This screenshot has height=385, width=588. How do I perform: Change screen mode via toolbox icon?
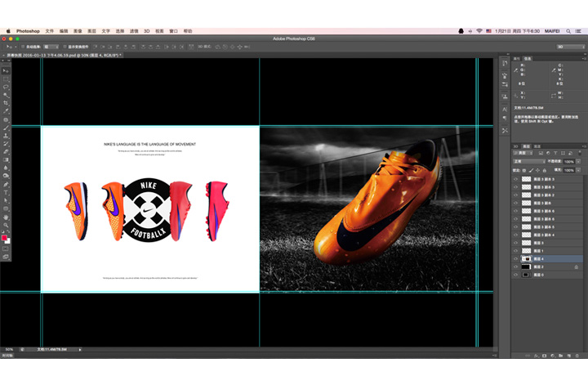6,257
